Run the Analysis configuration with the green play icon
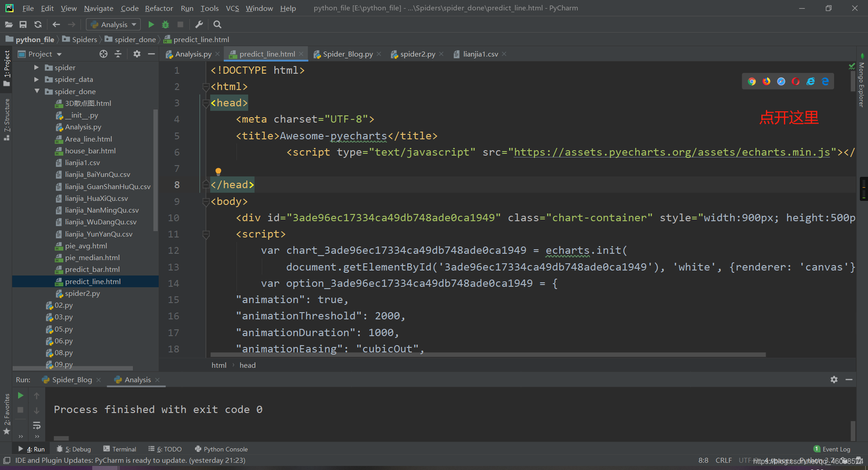The width and height of the screenshot is (868, 470). pos(151,24)
